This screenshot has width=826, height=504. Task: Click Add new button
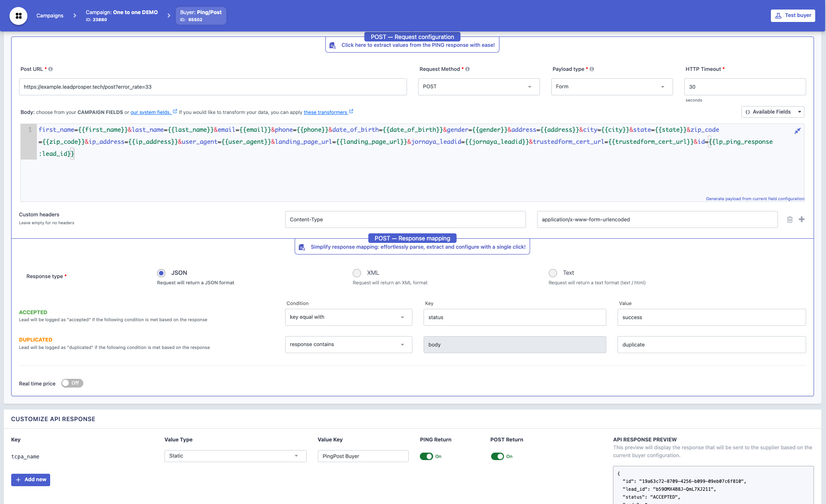[31, 480]
